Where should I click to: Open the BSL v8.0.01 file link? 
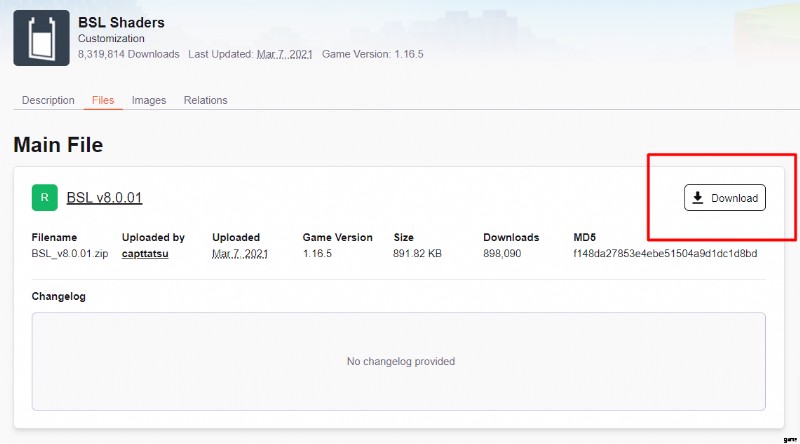click(104, 198)
